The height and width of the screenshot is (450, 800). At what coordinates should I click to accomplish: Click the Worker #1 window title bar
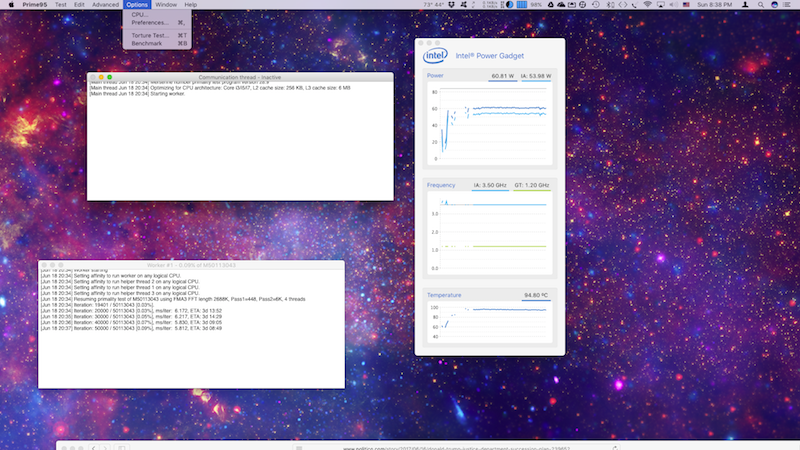[x=191, y=265]
